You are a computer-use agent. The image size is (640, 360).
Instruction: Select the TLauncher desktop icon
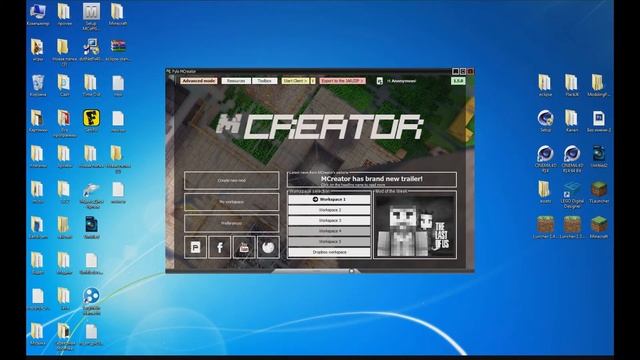(599, 193)
